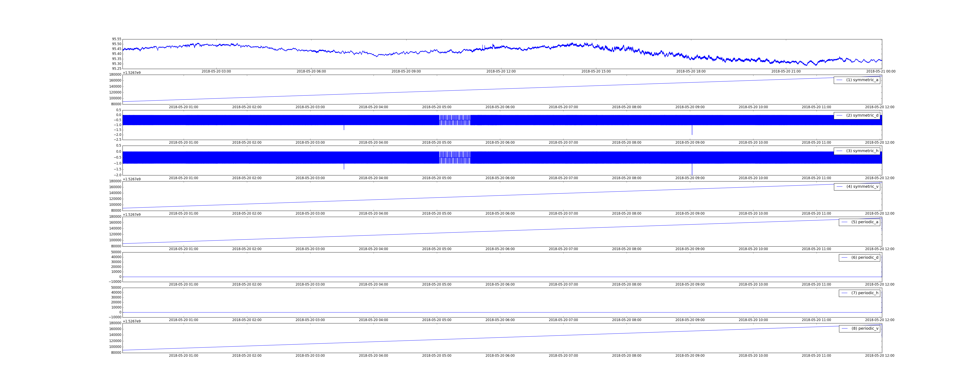Screen dimensions: 980x392
Task: Click the blue line sample in symmetric_a legend
Action: tap(839, 80)
